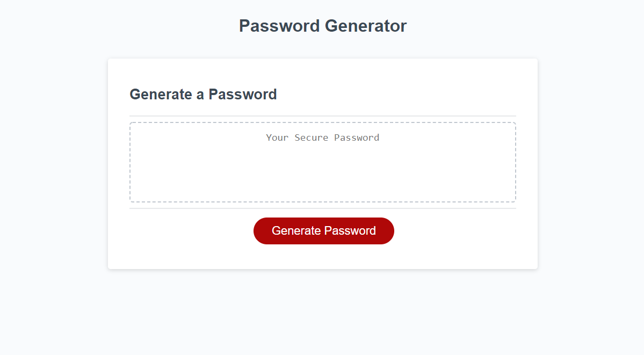Screen dimensions: 644x355
Task: Click Generate Password to refresh the output
Action: 323,230
